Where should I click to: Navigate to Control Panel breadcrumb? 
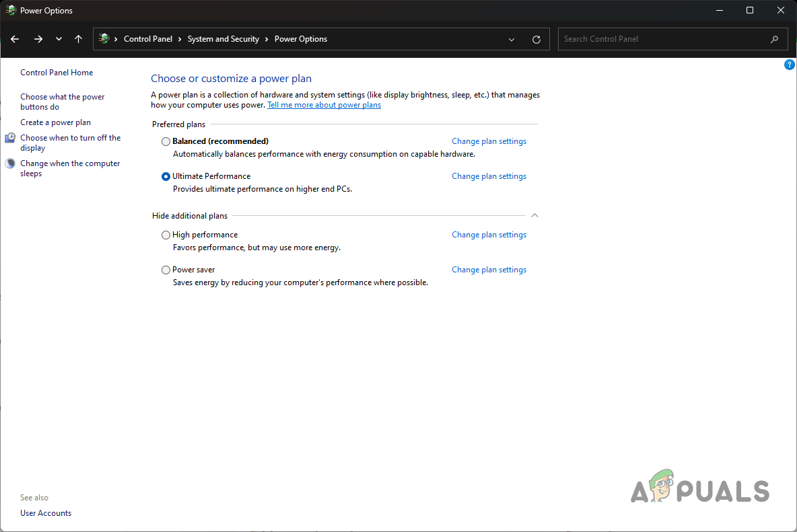(x=148, y=39)
